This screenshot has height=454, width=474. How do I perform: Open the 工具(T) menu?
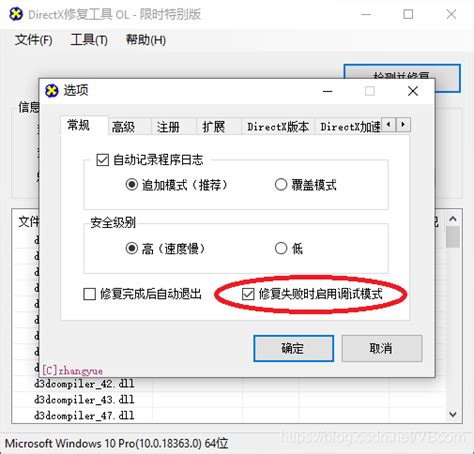tap(89, 40)
